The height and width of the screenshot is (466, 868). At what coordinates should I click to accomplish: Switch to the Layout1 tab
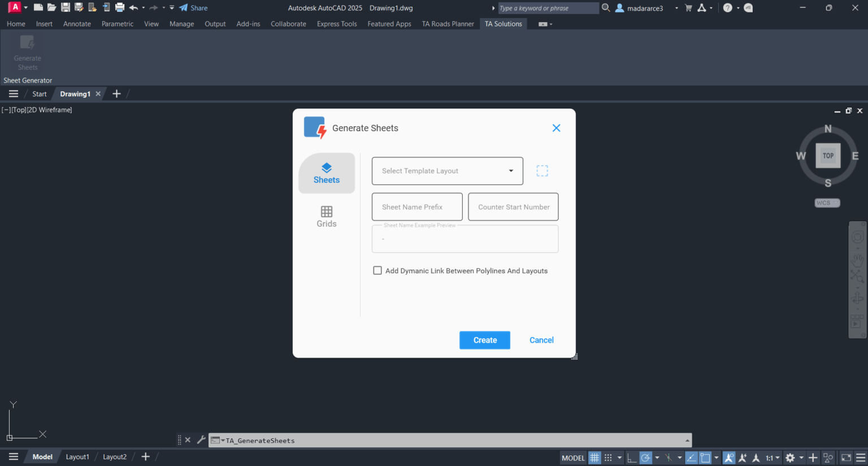(77, 457)
